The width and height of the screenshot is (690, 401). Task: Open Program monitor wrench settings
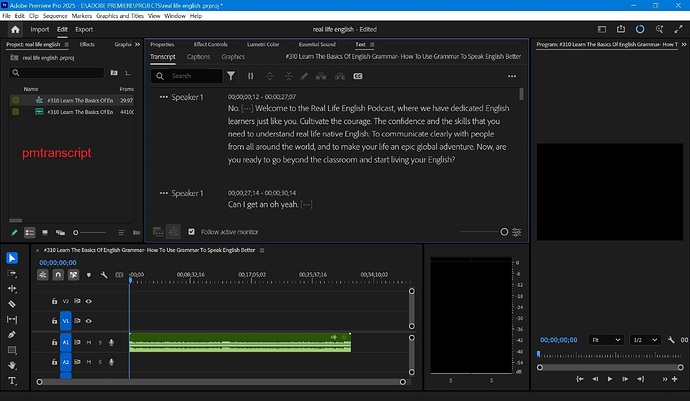click(x=671, y=340)
